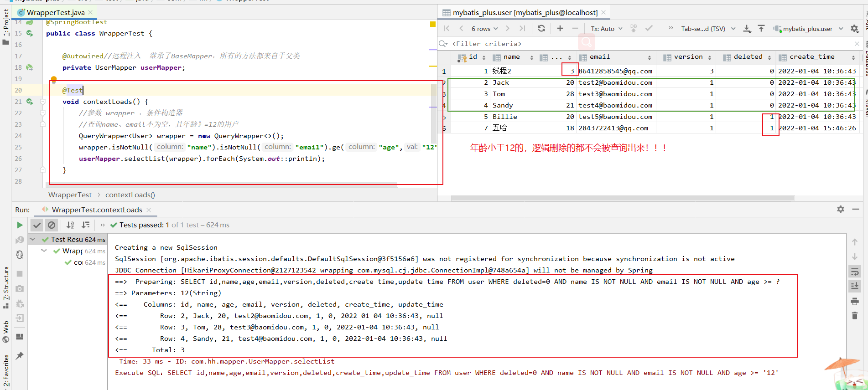Go to previous page of table rows

[462, 29]
